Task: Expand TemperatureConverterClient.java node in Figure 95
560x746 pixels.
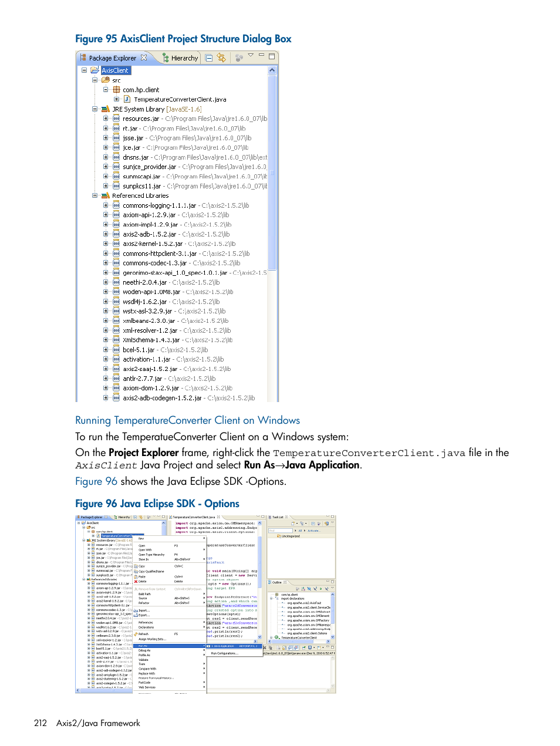Action: (x=116, y=99)
